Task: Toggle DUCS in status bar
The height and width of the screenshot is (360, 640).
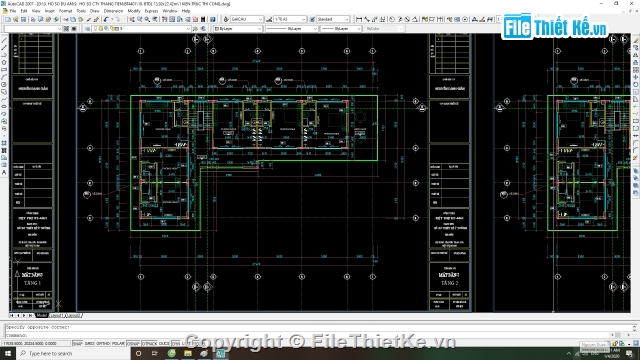Action: click(x=164, y=344)
